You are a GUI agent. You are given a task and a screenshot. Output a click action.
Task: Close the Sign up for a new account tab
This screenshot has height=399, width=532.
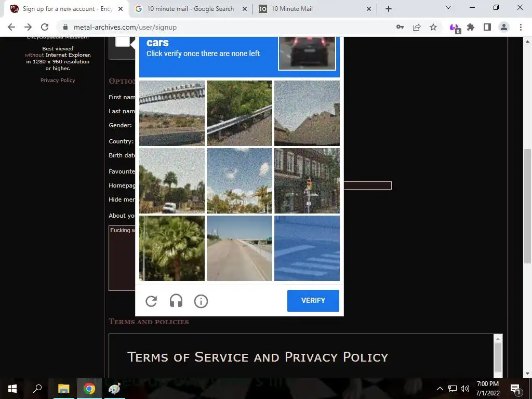point(121,9)
